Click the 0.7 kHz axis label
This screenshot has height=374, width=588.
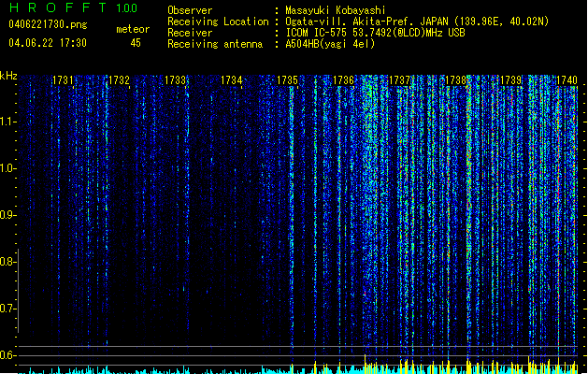pyautogui.click(x=7, y=309)
